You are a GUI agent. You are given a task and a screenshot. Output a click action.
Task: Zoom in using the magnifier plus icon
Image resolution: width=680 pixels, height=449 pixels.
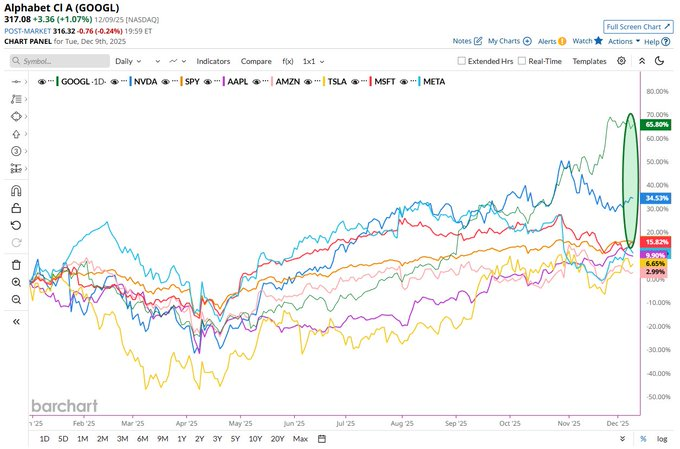[16, 283]
